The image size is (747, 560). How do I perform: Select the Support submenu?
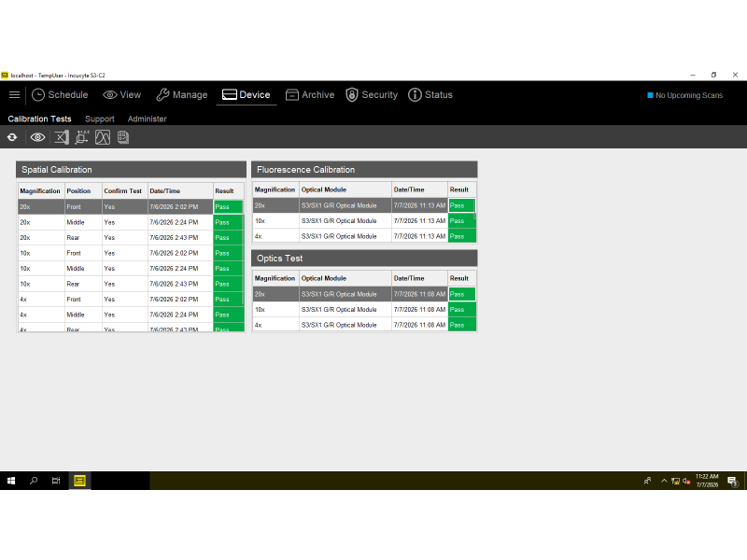100,119
